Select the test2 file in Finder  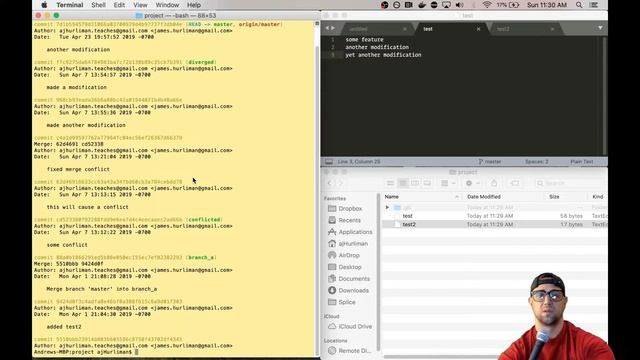click(x=495, y=224)
